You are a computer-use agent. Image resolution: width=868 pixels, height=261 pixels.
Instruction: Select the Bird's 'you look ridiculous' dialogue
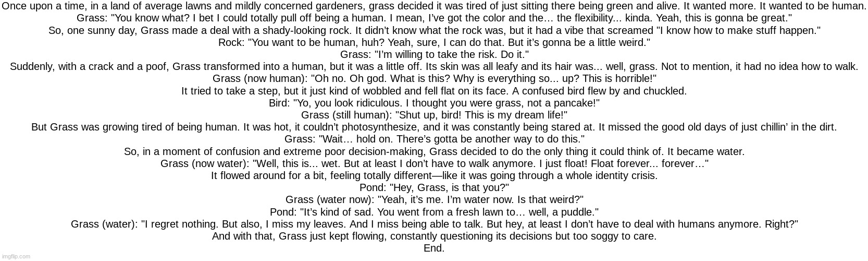coord(434,103)
